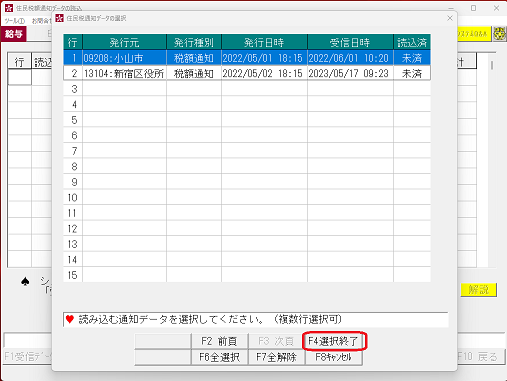The width and height of the screenshot is (507, 381).
Task: Click the 給与 label in main window
Action: (14, 34)
